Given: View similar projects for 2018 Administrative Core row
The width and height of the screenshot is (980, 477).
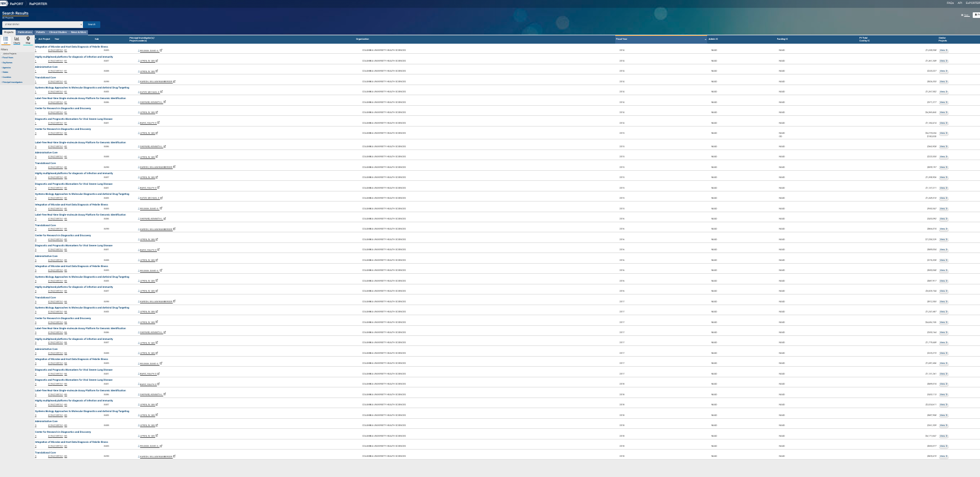Looking at the screenshot, I should (944, 425).
